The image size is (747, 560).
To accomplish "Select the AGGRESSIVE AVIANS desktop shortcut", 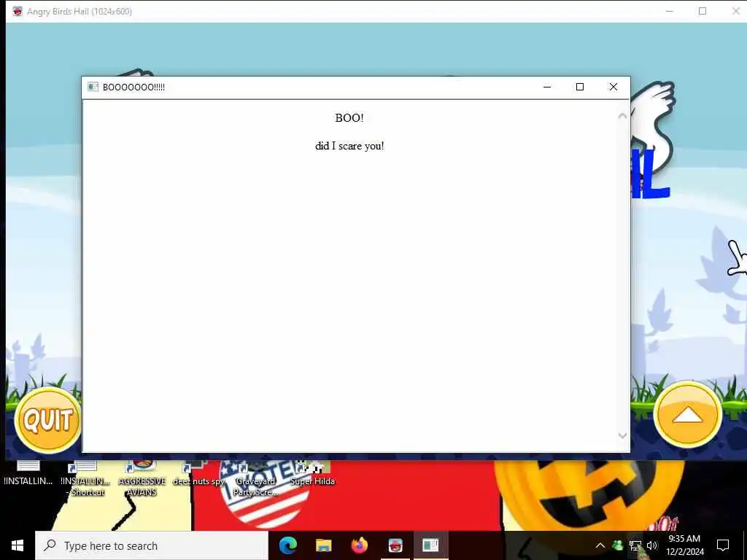I will point(142,478).
